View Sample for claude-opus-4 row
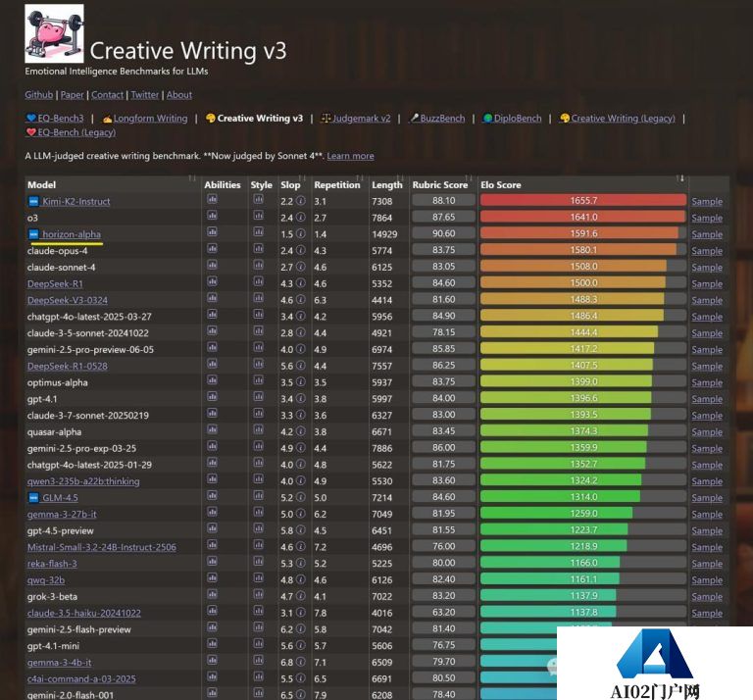The height and width of the screenshot is (700, 753). [x=707, y=251]
